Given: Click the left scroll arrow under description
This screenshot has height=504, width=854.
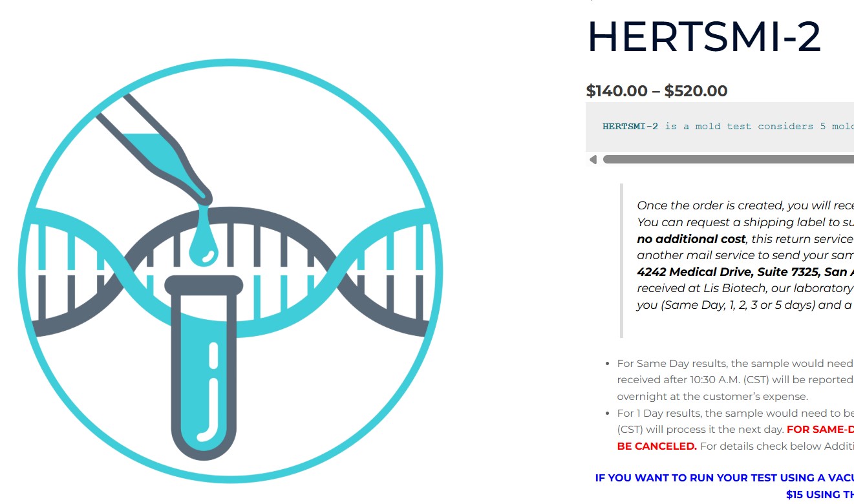Looking at the screenshot, I should click(x=593, y=160).
